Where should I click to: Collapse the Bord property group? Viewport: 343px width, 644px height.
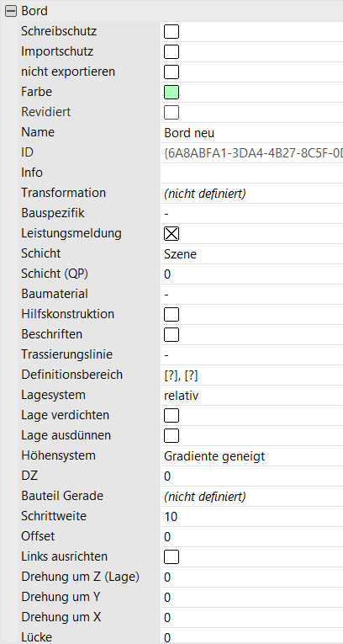tap(11, 11)
